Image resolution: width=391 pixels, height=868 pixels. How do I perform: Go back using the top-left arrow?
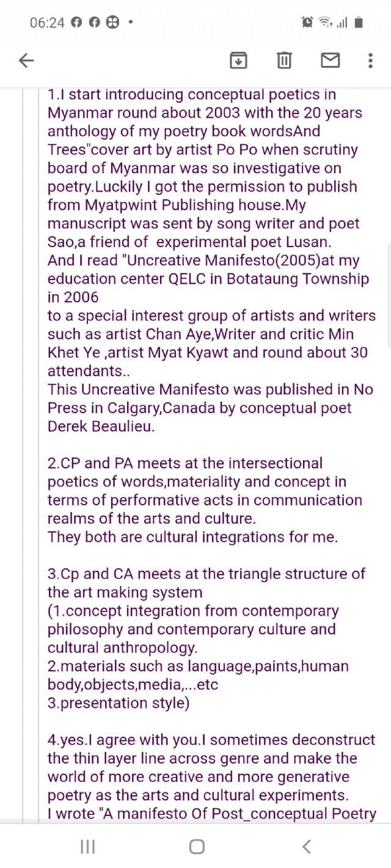tap(26, 60)
